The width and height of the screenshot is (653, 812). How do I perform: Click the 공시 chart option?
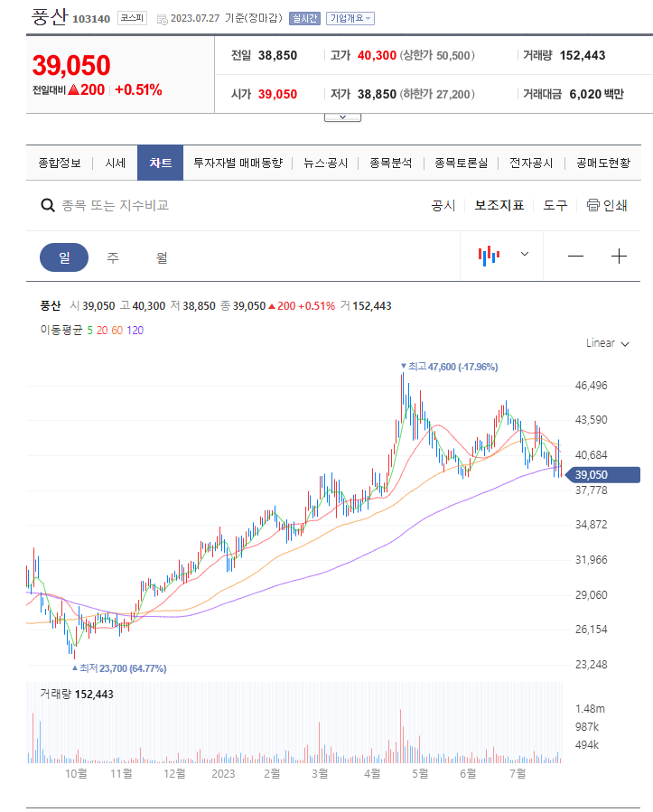click(443, 206)
